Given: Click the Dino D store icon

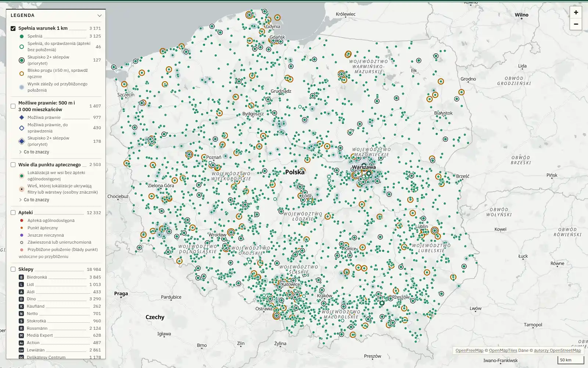Looking at the screenshot, I should tap(21, 299).
